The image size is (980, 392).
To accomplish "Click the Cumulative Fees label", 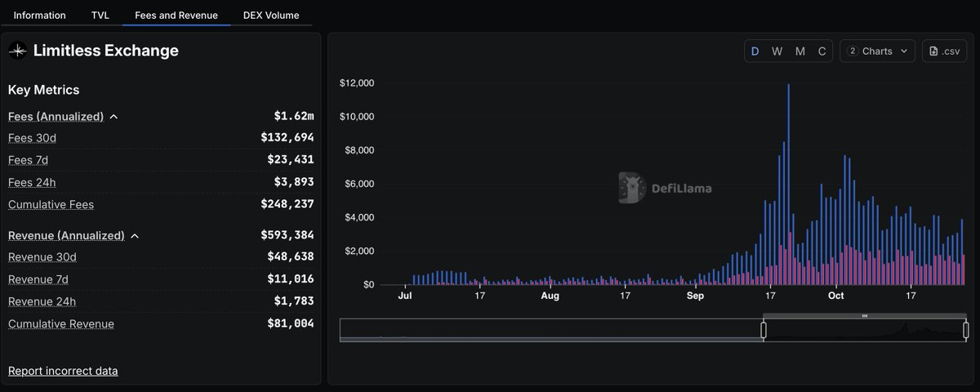I will coord(51,204).
